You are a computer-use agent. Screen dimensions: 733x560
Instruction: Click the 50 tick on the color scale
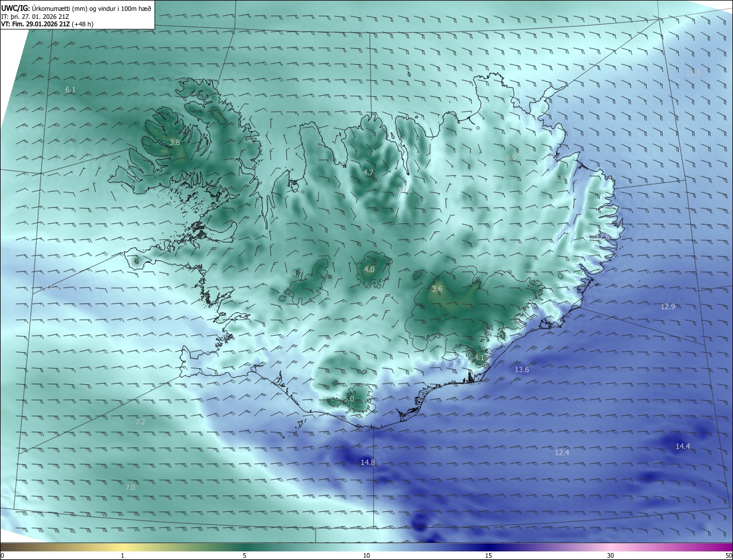tap(728, 556)
